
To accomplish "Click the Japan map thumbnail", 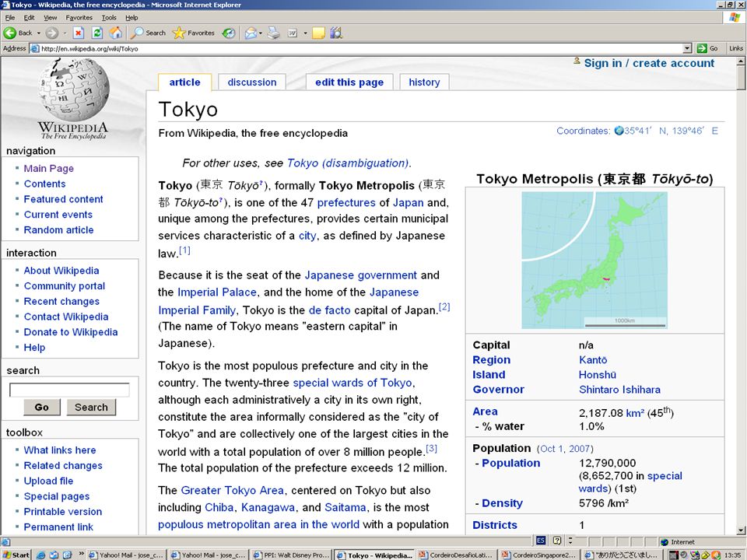I will (594, 260).
